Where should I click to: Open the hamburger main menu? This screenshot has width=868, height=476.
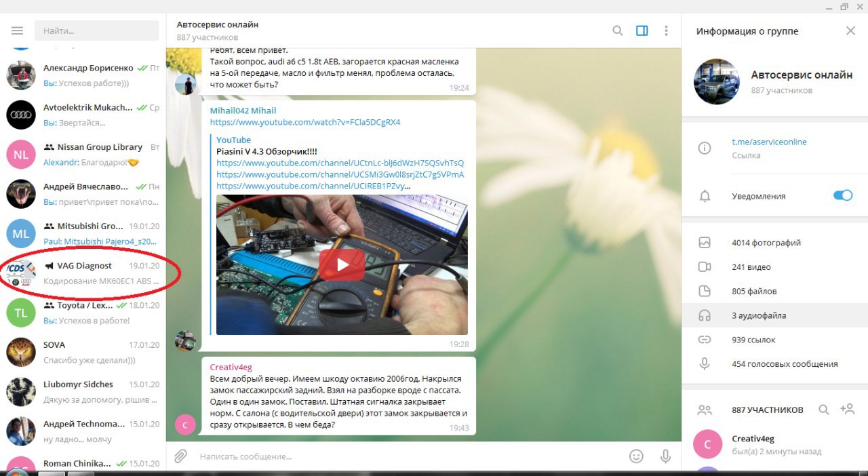[17, 31]
